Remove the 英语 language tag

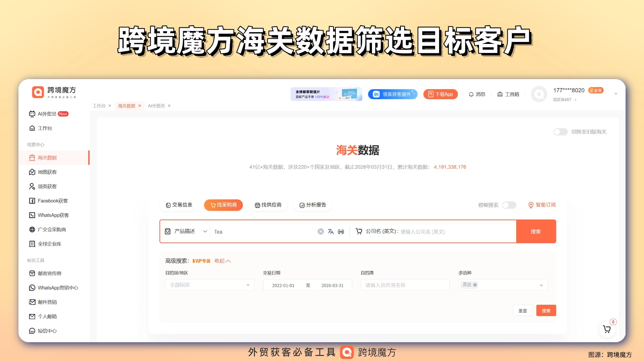[x=475, y=285]
